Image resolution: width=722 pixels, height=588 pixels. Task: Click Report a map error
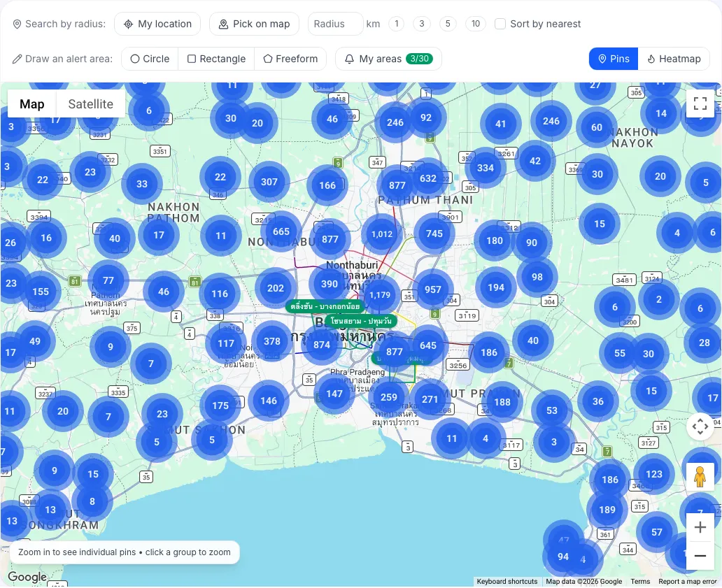click(688, 582)
